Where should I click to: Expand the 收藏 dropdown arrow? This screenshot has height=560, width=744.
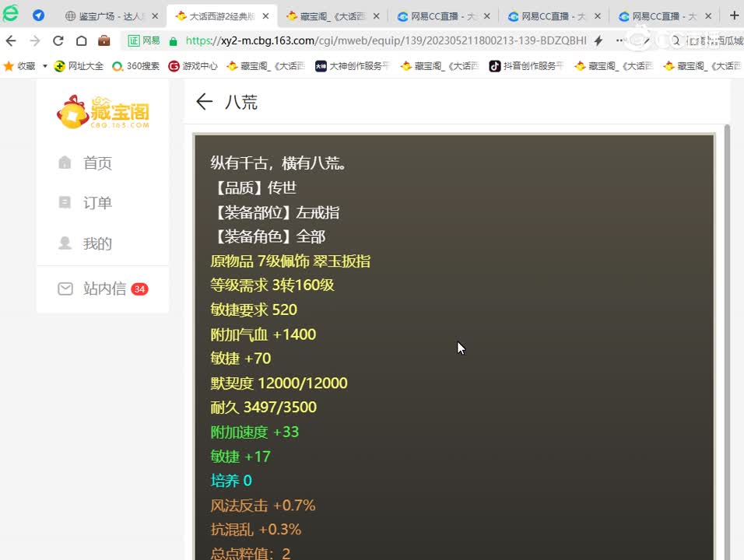(44, 66)
